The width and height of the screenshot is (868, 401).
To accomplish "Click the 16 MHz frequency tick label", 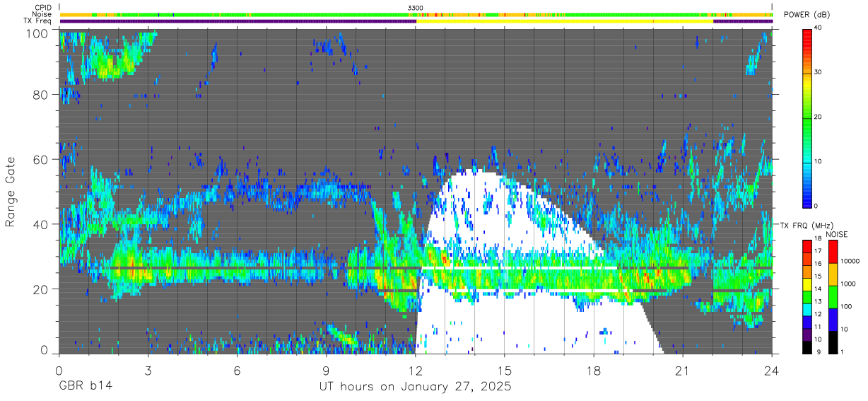I will [819, 263].
